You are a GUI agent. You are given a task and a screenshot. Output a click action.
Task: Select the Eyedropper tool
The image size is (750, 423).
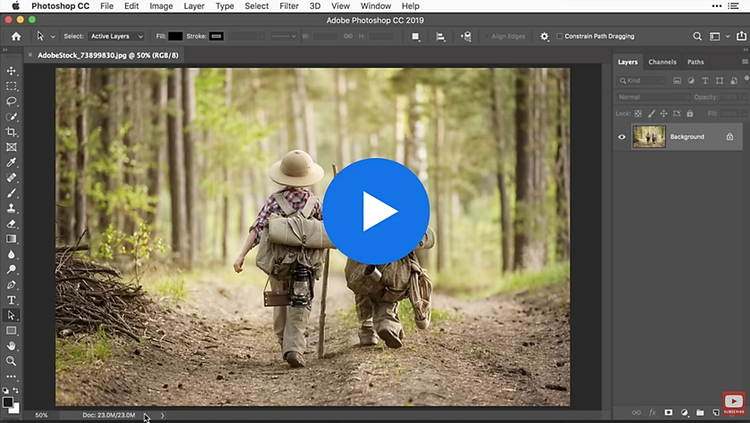[12, 162]
